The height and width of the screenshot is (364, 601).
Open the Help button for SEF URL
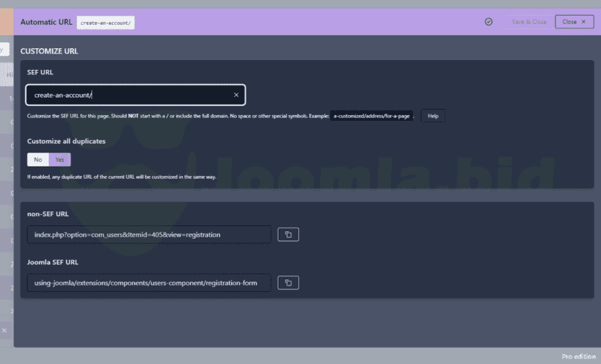[433, 116]
